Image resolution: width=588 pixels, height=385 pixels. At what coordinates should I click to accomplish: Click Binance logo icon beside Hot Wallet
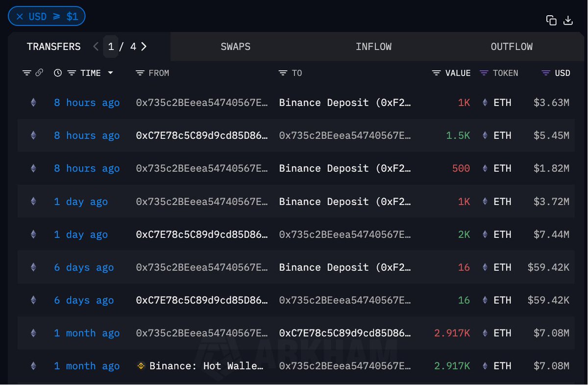(x=141, y=366)
